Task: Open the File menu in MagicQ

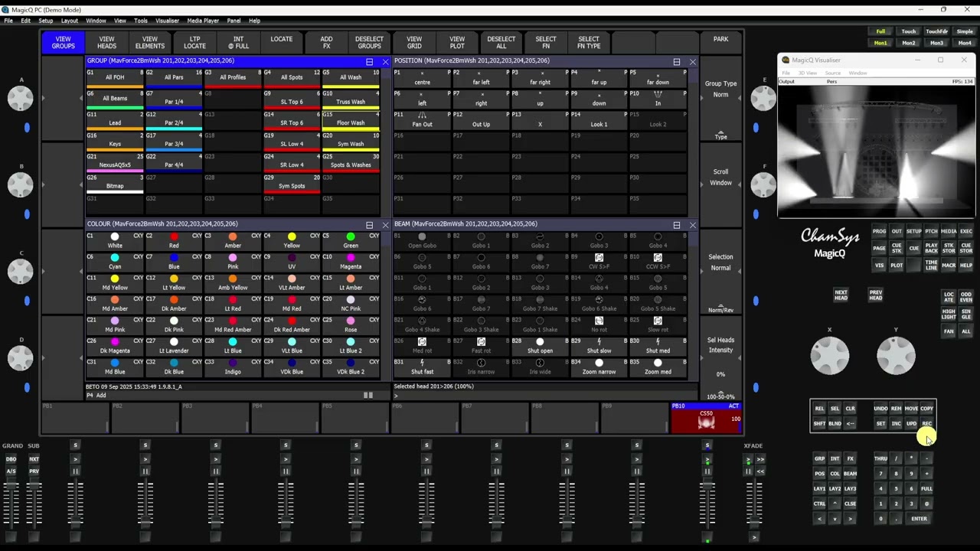Action: point(8,21)
